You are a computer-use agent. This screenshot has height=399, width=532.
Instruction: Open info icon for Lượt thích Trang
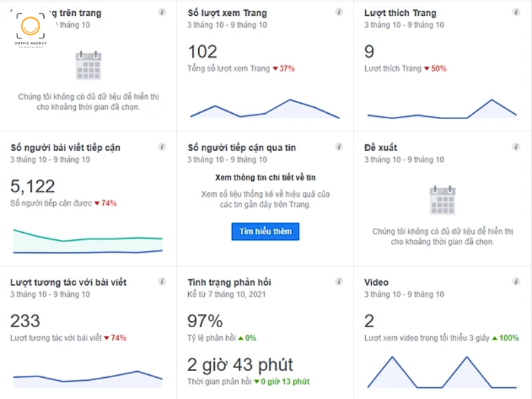(516, 12)
